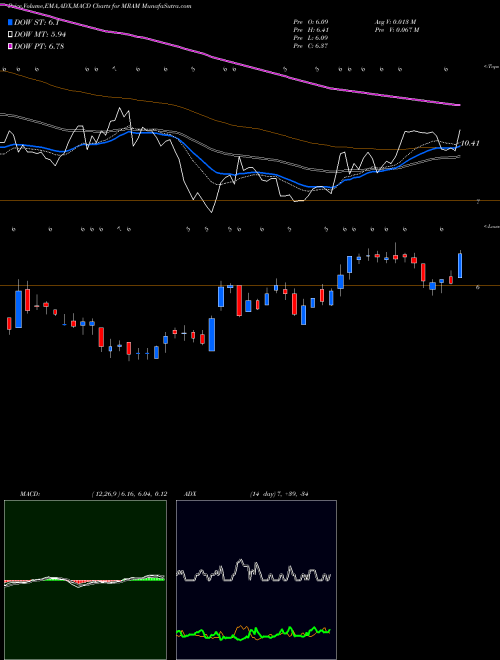Select the 'DOW MT: 5.94' legend label
500x660 pixels.
[40, 34]
